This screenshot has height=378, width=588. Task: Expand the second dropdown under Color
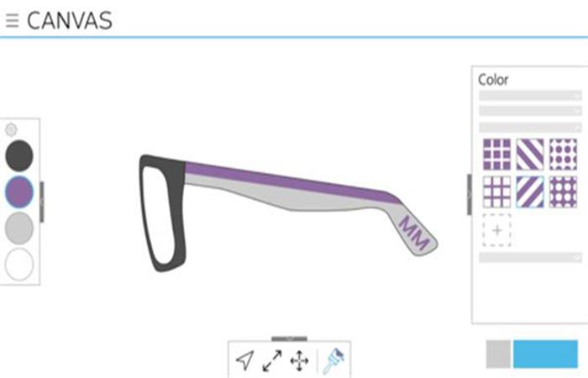(x=530, y=111)
